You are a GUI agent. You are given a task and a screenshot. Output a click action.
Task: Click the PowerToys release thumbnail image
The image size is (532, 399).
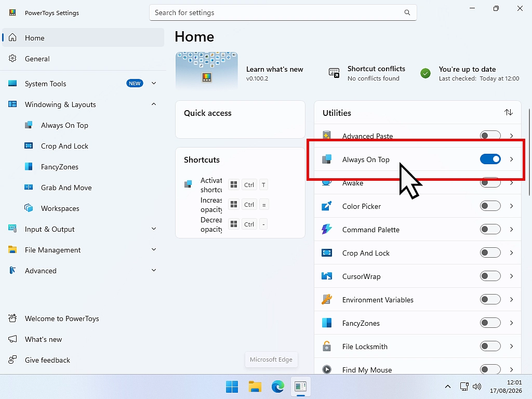(207, 71)
